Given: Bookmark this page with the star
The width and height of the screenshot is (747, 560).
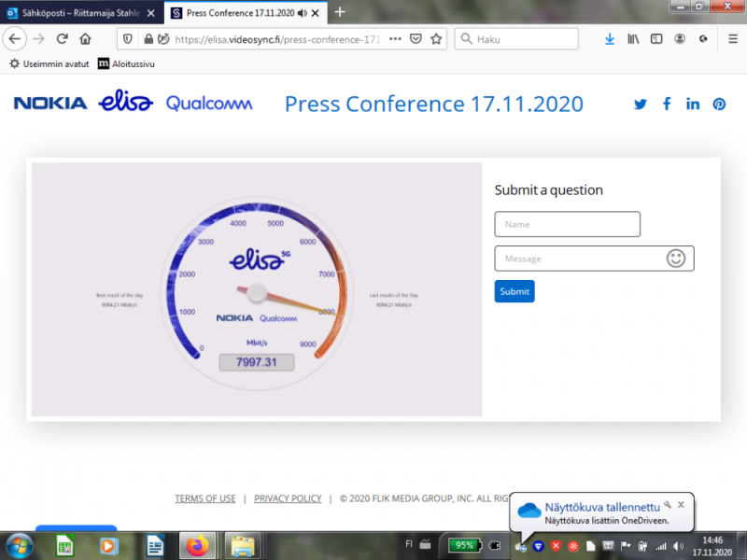Looking at the screenshot, I should tap(436, 39).
